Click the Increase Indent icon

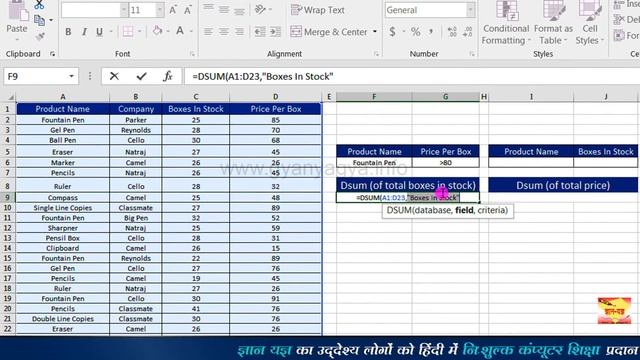click(276, 31)
